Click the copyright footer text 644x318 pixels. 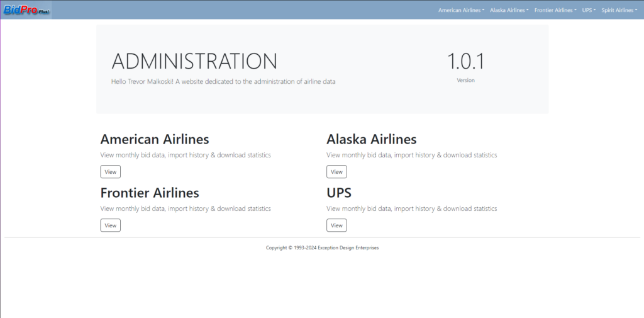pos(322,247)
